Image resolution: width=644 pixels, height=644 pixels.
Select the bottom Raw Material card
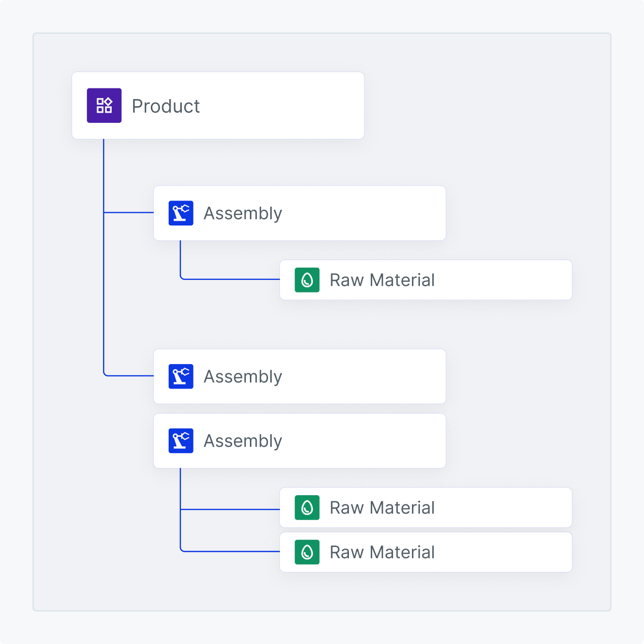(426, 552)
